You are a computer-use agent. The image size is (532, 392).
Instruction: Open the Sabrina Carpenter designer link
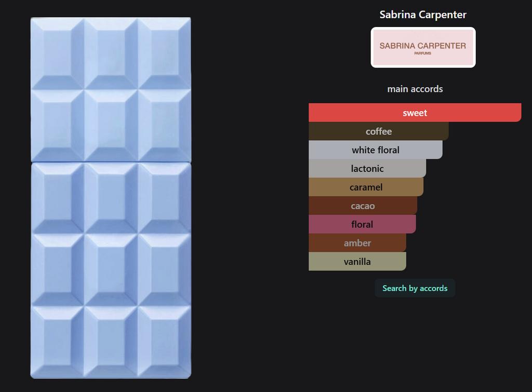pos(423,15)
